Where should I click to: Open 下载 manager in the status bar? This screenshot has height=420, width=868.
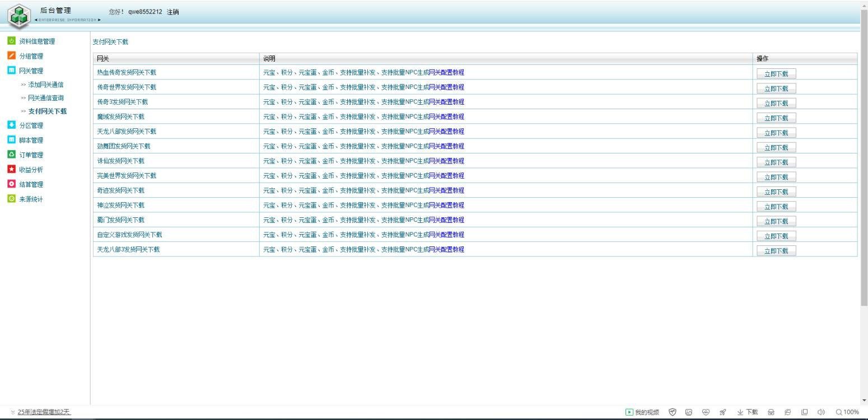(x=748, y=412)
